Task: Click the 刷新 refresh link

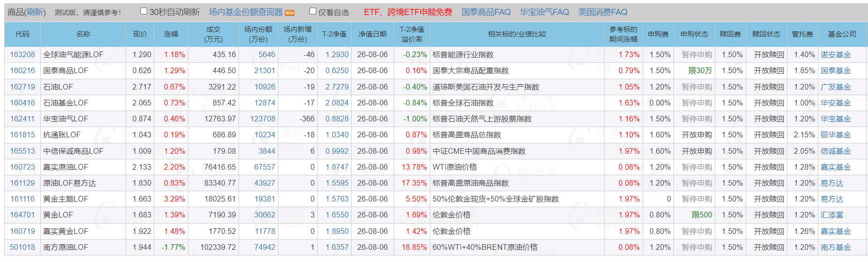Action: point(35,12)
